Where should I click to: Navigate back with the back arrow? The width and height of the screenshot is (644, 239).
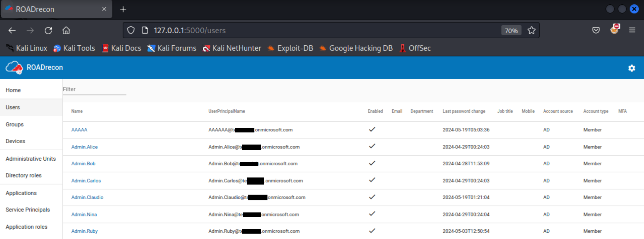click(x=12, y=31)
